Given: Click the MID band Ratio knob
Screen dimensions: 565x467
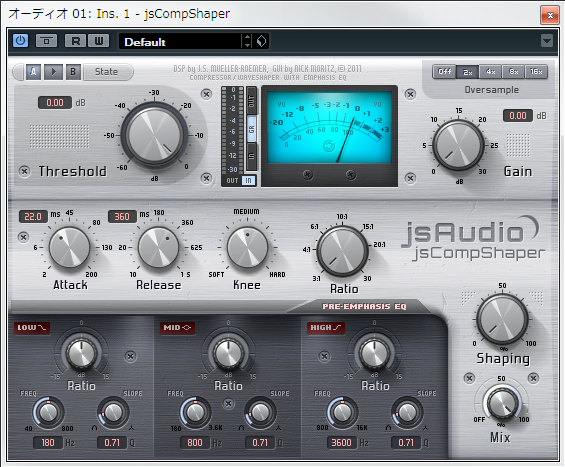Looking at the screenshot, I should coord(228,352).
